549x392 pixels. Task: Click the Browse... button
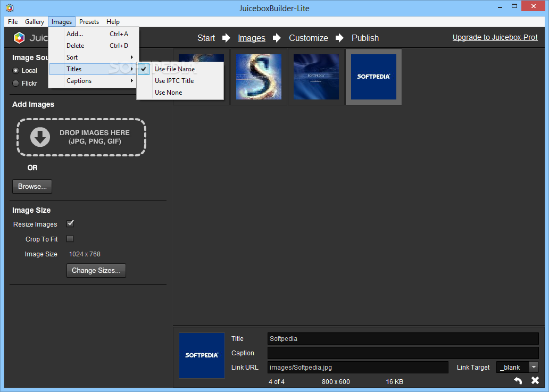pos(32,187)
